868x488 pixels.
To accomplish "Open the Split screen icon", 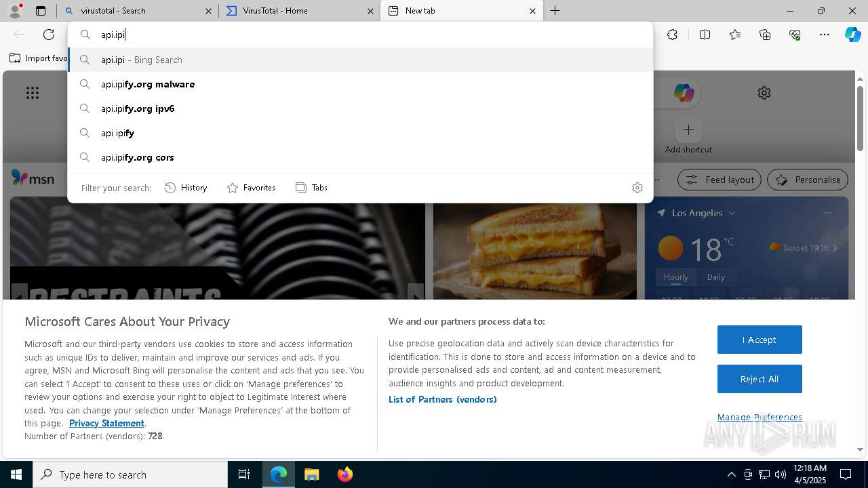I will click(705, 35).
